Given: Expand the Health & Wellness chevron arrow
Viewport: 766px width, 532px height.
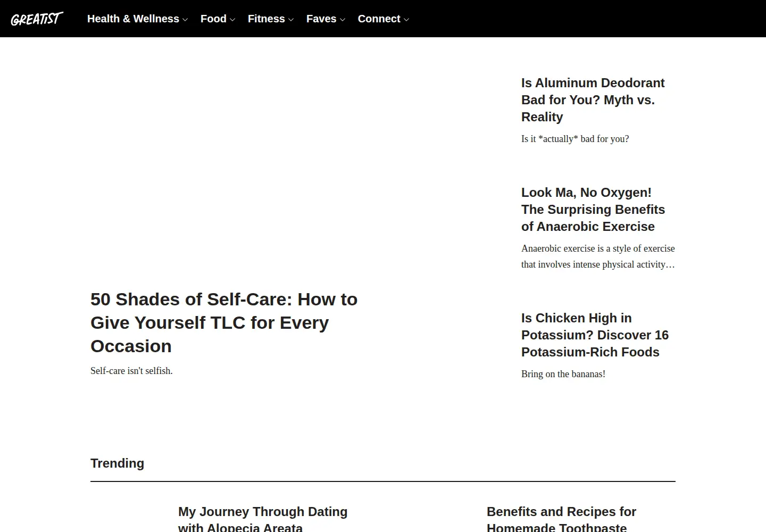Looking at the screenshot, I should [185, 20].
